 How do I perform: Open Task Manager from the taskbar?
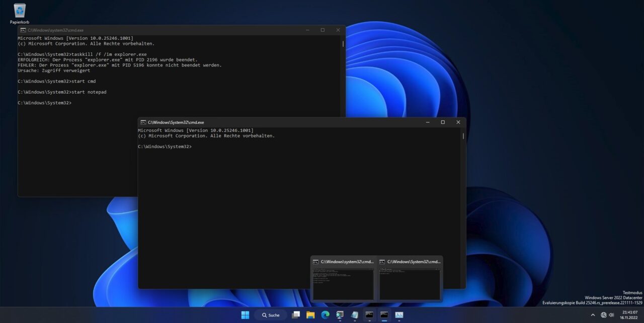[399, 314]
